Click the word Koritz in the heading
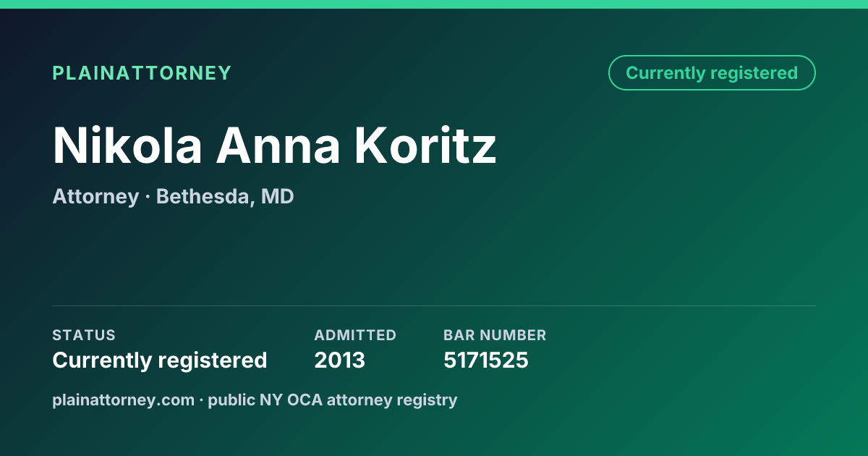 coord(425,145)
